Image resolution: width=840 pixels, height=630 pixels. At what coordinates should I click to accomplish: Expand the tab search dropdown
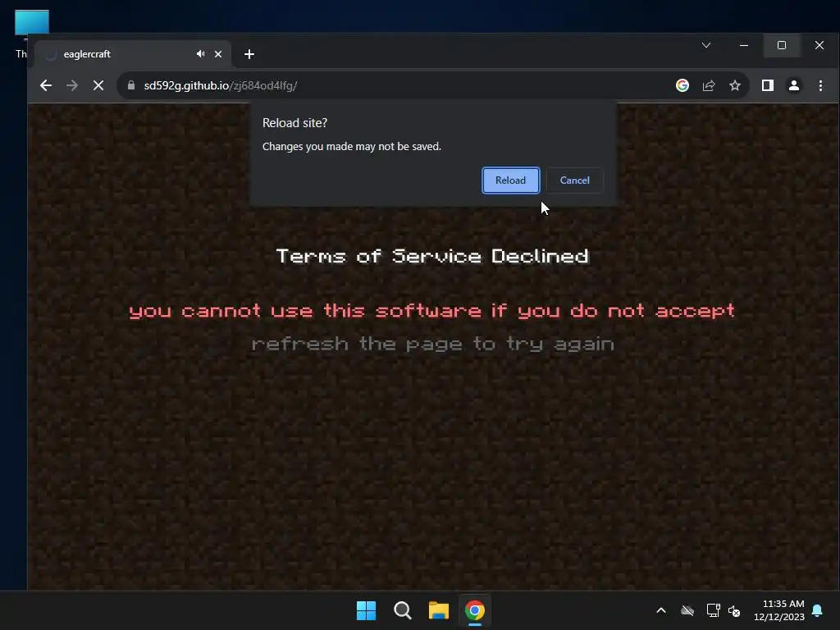pos(706,46)
